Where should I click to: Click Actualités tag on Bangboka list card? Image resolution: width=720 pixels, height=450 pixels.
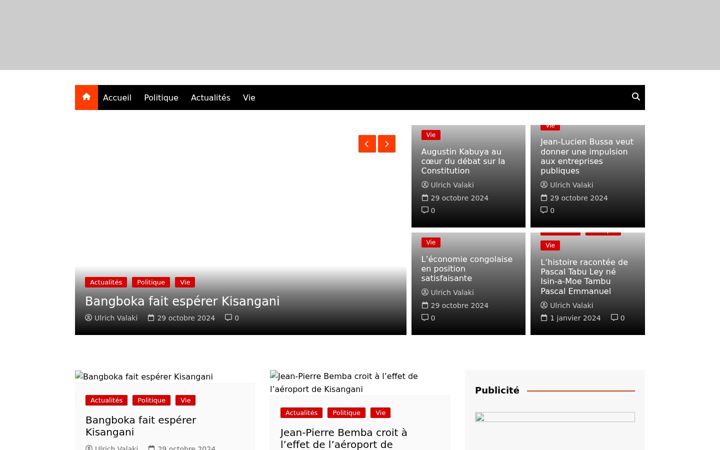click(107, 400)
